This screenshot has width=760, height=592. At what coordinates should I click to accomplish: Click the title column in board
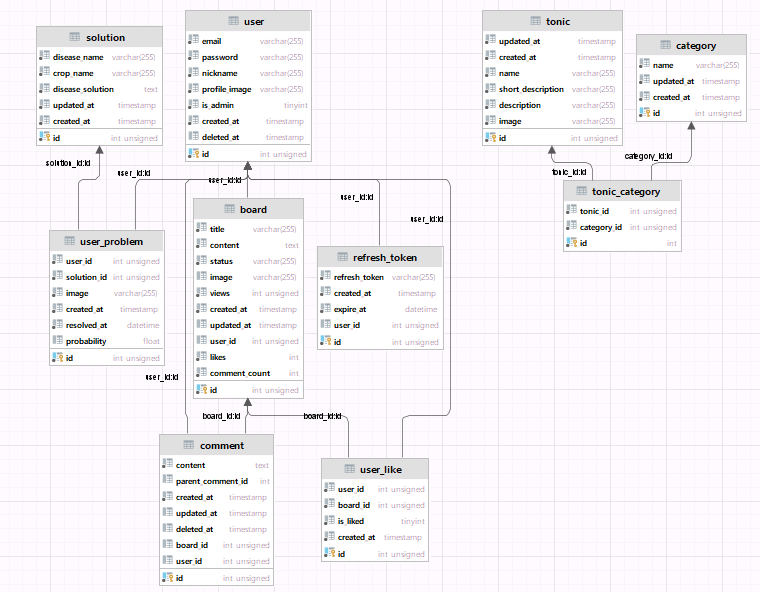pos(248,229)
